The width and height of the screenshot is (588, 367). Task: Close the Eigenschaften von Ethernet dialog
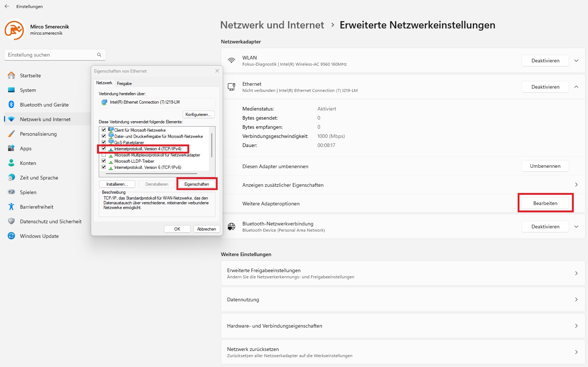pos(217,71)
